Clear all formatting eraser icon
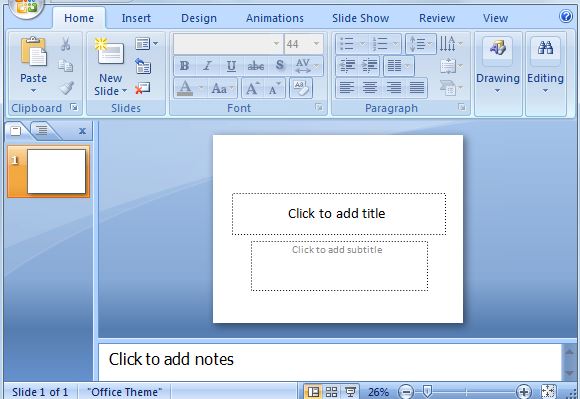580x399 pixels. pos(301,88)
